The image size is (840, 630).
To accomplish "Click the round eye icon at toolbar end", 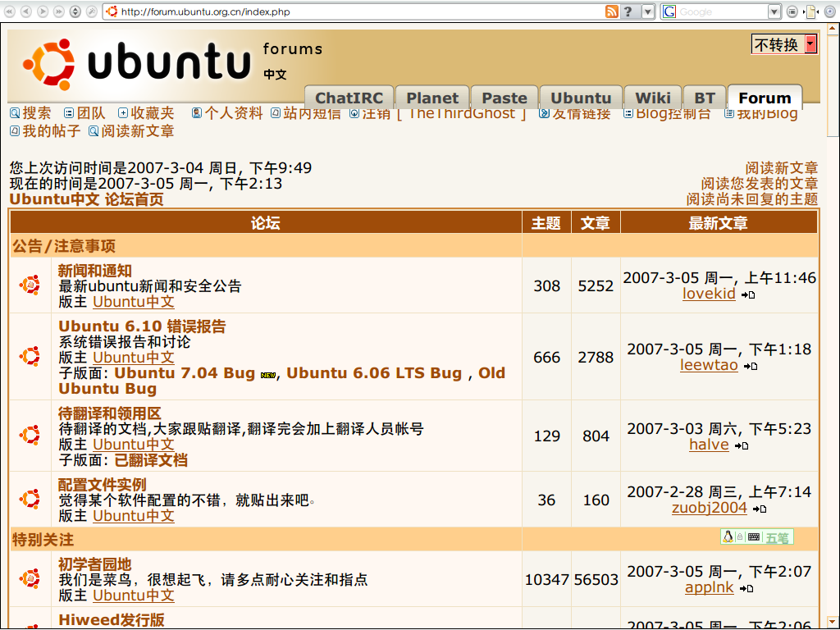I will [x=830, y=11].
